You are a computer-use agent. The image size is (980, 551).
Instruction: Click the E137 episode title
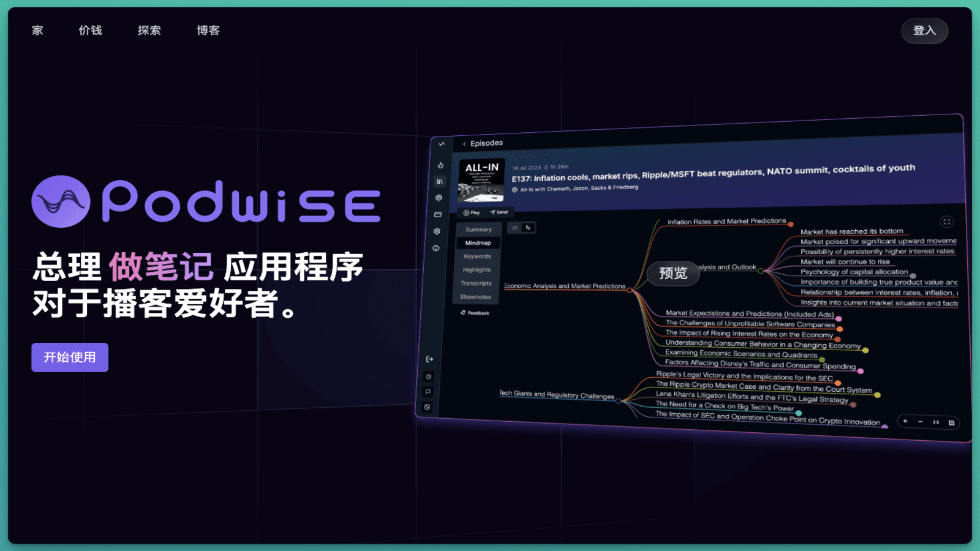(x=714, y=173)
